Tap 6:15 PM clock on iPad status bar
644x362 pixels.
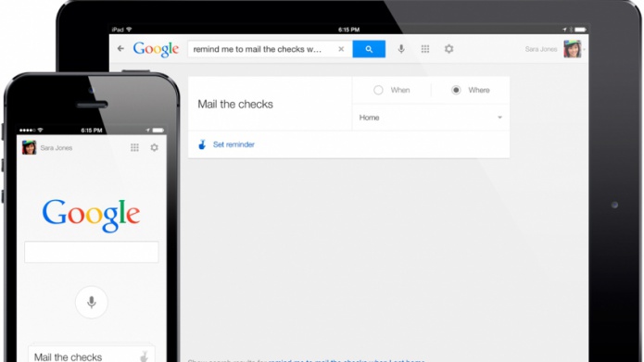[x=348, y=30]
